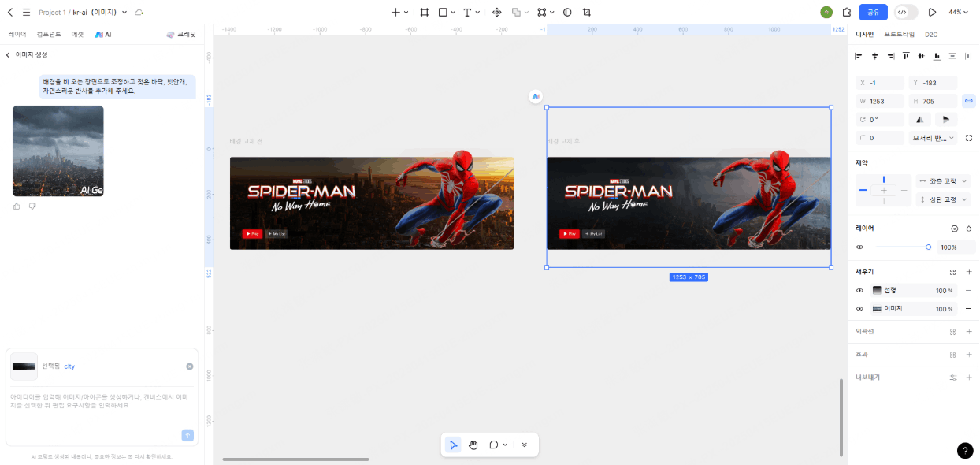This screenshot has height=465, width=980.
Task: Expand more tools in bottom toolbar
Action: pos(524,445)
